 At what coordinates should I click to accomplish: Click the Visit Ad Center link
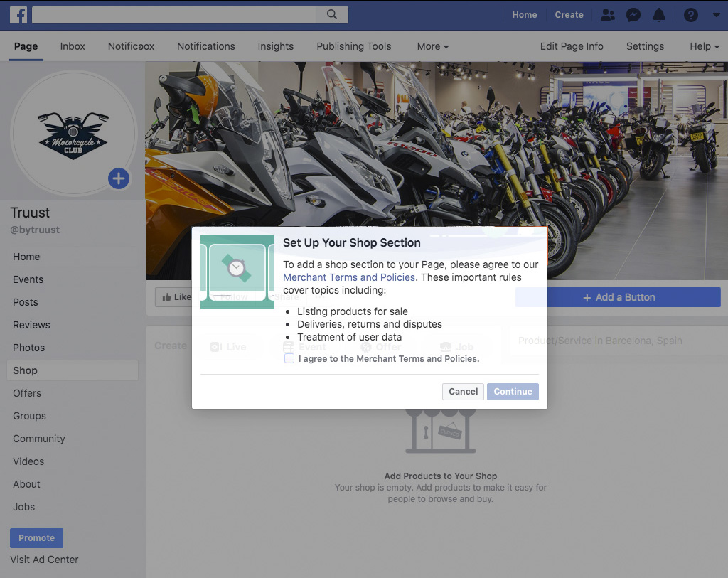(x=44, y=560)
